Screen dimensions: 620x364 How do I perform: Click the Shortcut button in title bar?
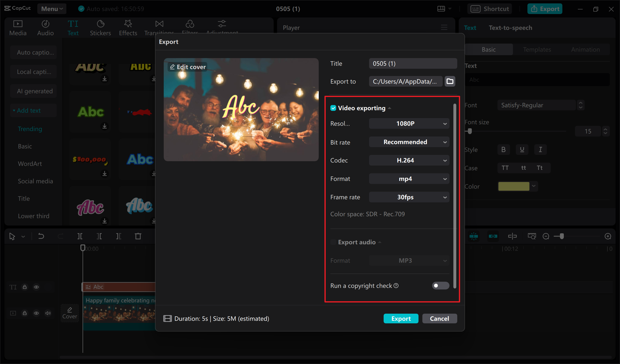click(490, 9)
